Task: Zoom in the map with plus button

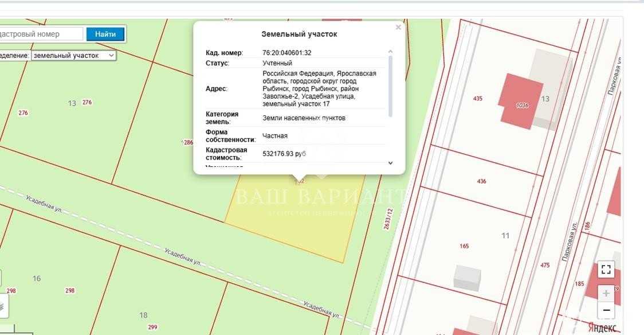Action: point(606,293)
